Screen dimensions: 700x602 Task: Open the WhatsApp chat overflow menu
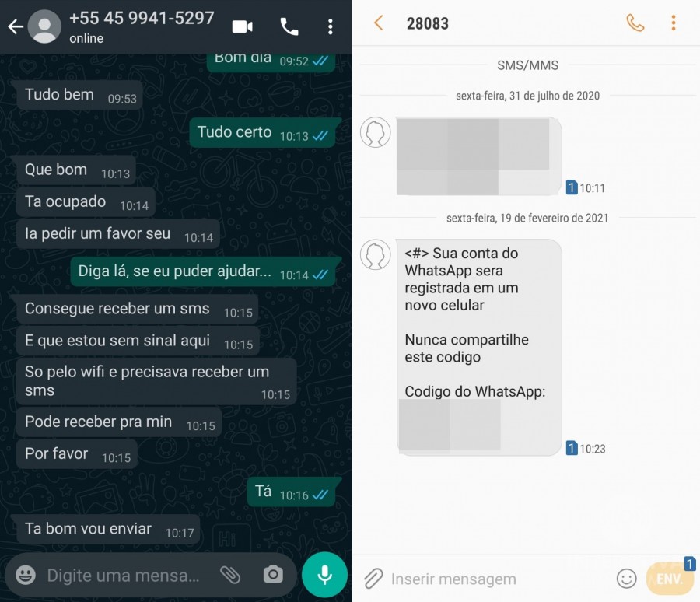pos(330,26)
